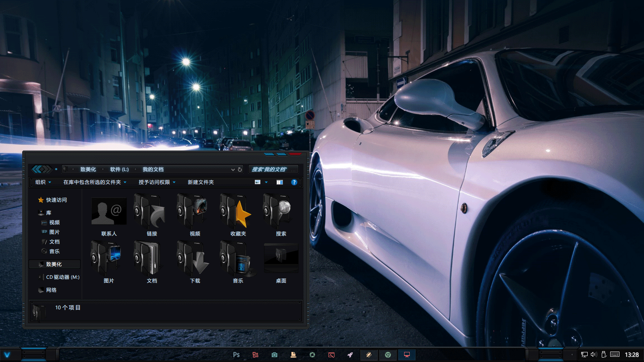644x362 pixels.
Task: Click the yellow pencil icon in taskbar
Action: click(x=369, y=355)
